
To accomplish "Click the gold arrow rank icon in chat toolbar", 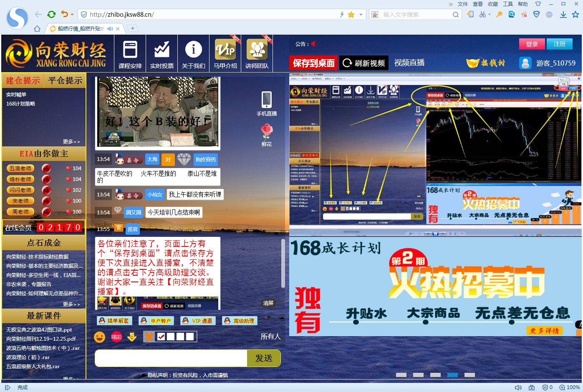I will click(x=132, y=337).
